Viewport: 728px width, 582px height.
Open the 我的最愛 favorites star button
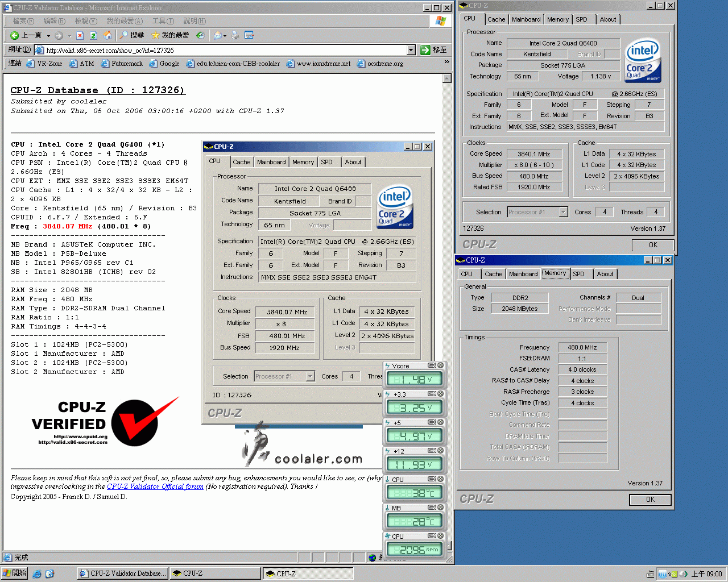[170, 35]
